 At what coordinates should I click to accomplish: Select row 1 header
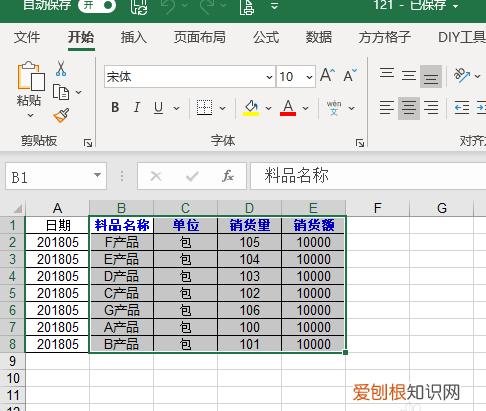tap(12, 225)
